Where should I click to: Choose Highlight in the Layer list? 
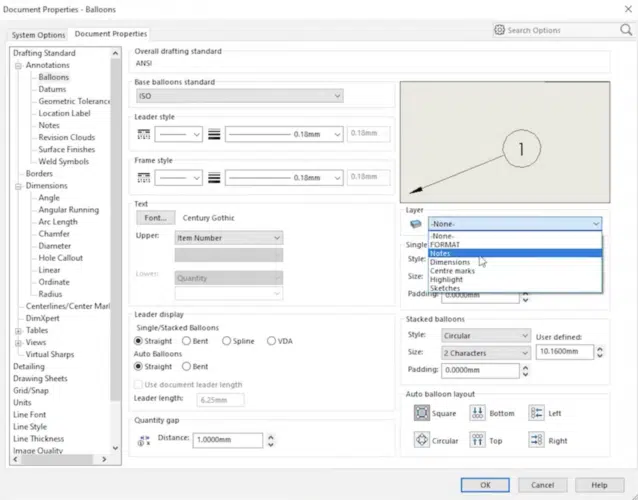(x=515, y=279)
